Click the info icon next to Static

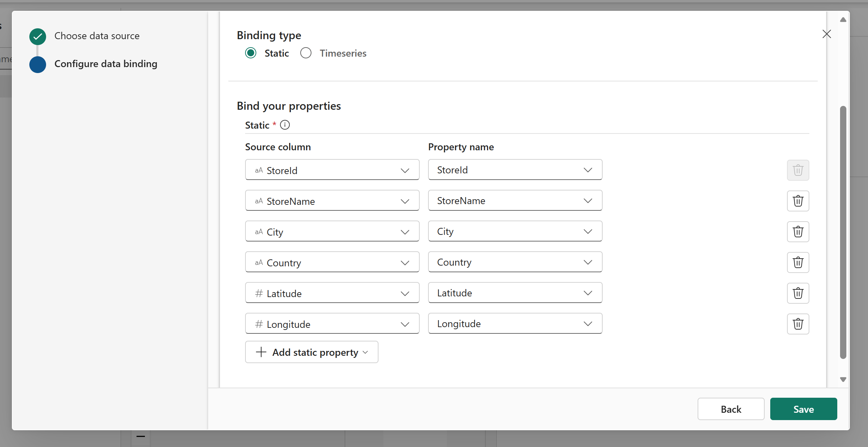tap(285, 125)
